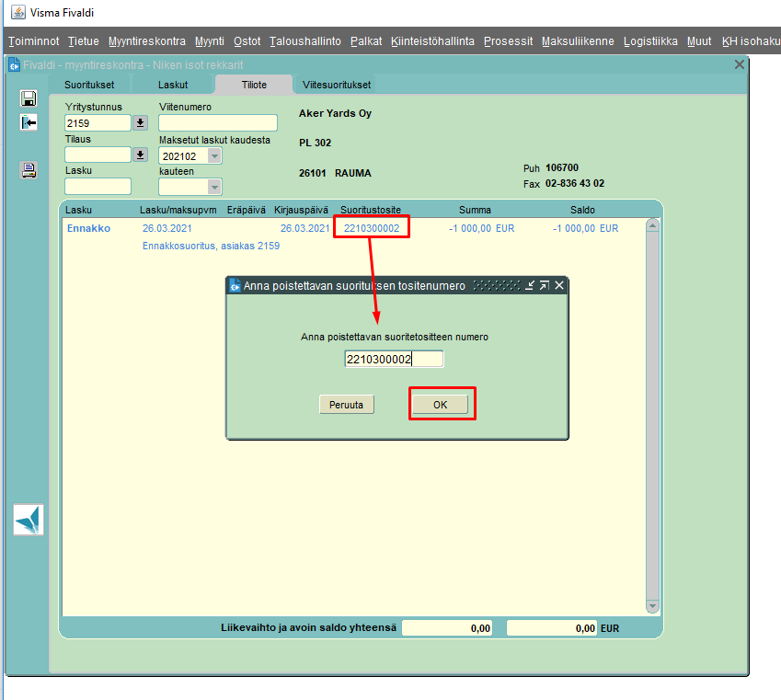This screenshot has width=781, height=700.
Task: Click the Viitenumero input field
Action: click(x=218, y=122)
